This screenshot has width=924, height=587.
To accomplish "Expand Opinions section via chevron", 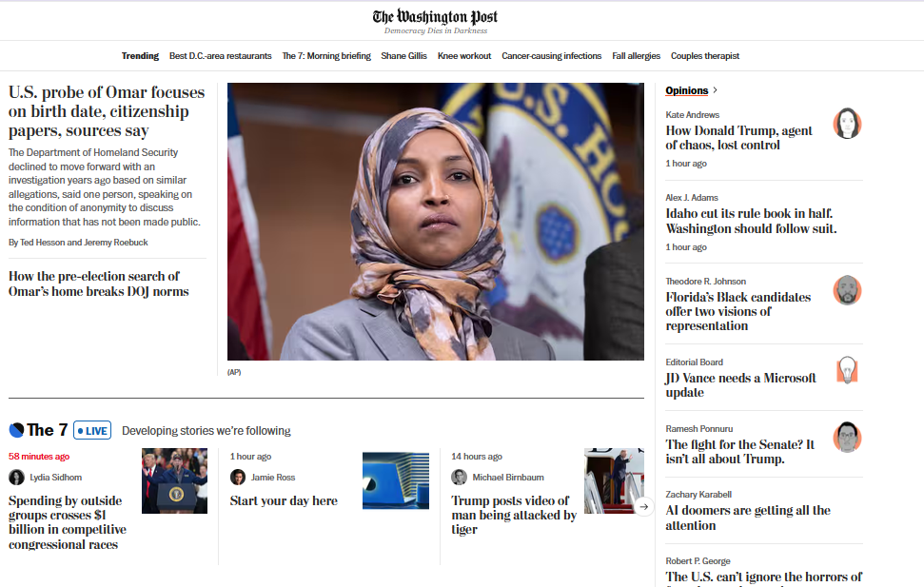I will click(x=715, y=90).
